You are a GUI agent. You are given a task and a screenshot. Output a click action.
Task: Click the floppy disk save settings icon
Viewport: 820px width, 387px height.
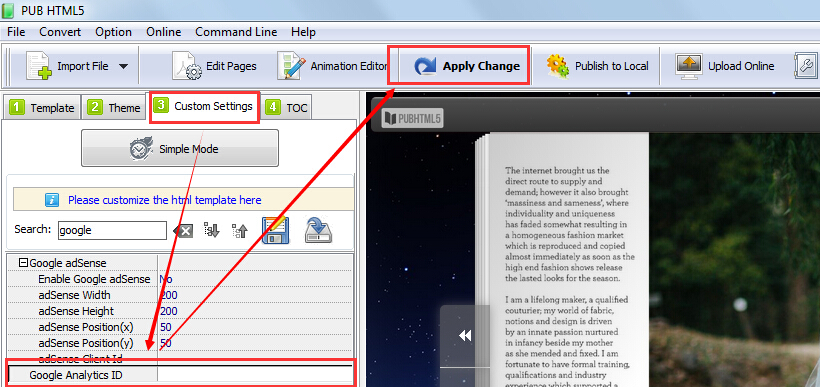pyautogui.click(x=275, y=230)
